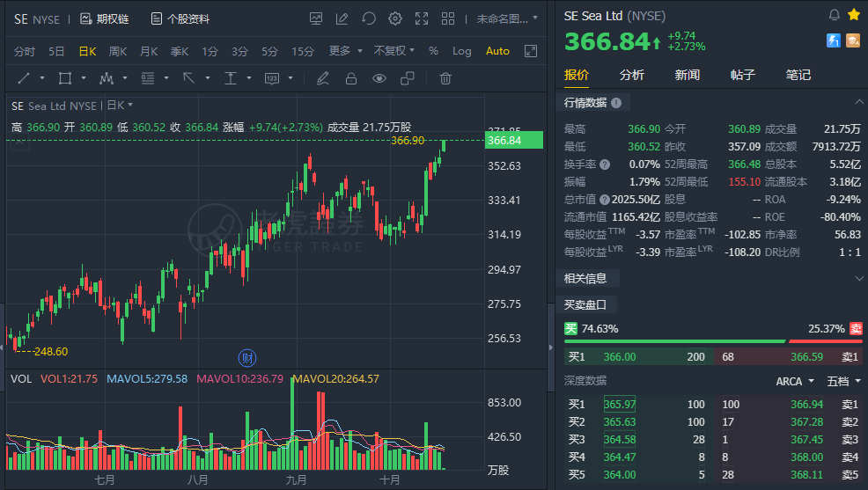Expand the 相关信息 section chevron
Screen dimensions: 868x490
click(x=859, y=278)
